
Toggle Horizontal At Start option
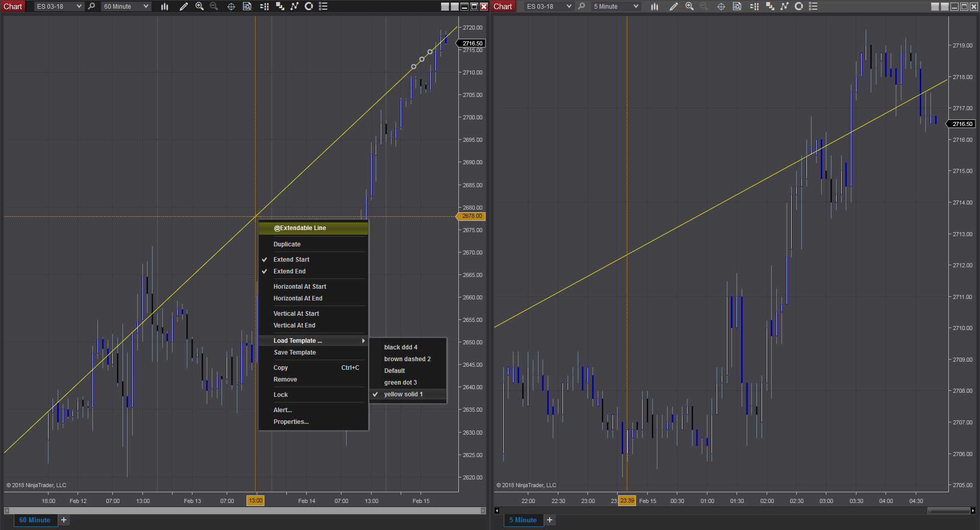313,287
